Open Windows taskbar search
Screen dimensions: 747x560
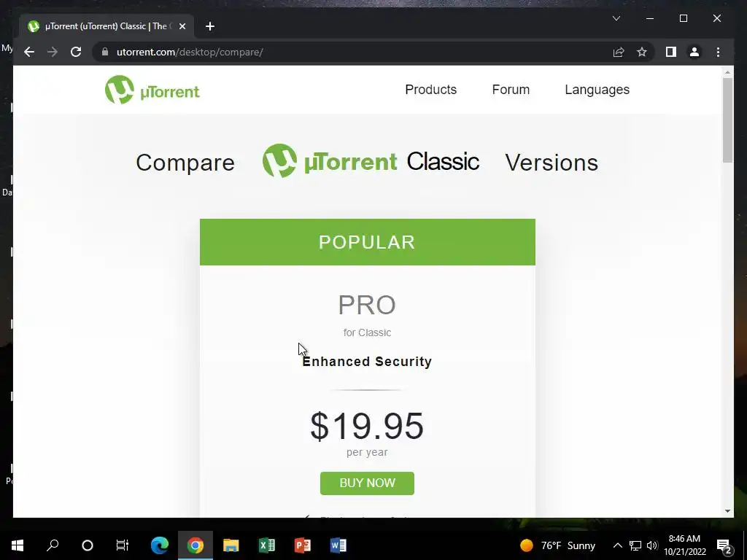(53, 545)
